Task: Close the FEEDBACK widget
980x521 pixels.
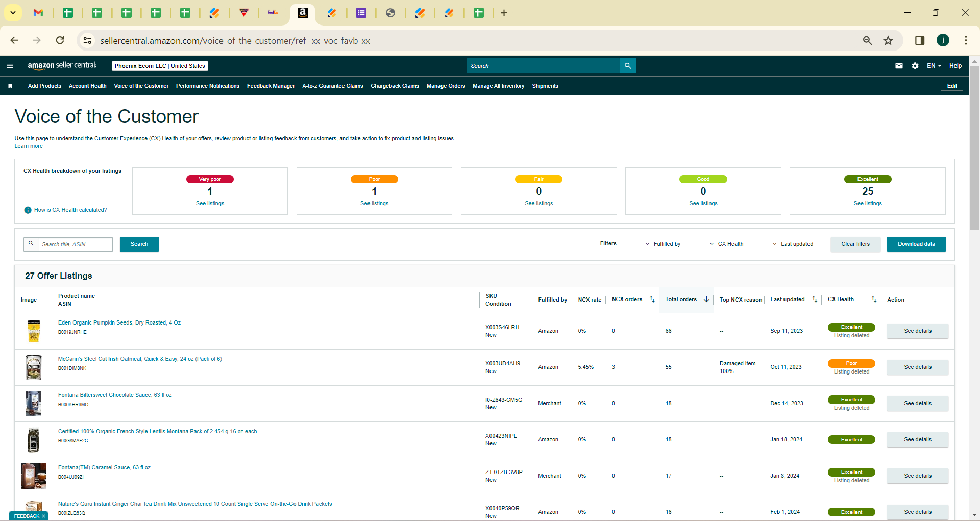Action: click(x=44, y=516)
